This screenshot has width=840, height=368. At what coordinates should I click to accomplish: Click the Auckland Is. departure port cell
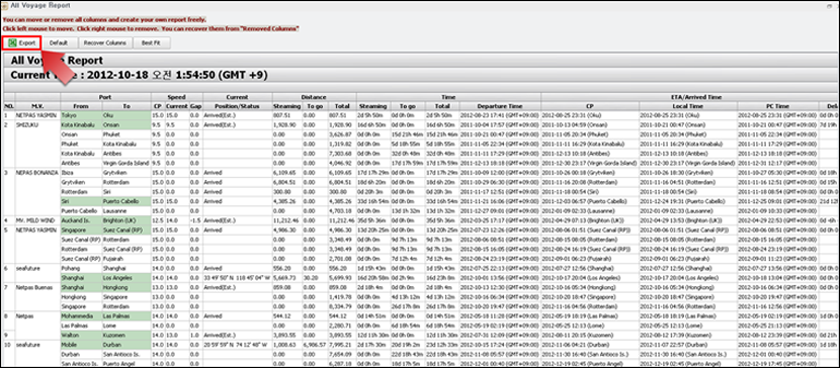coord(81,220)
